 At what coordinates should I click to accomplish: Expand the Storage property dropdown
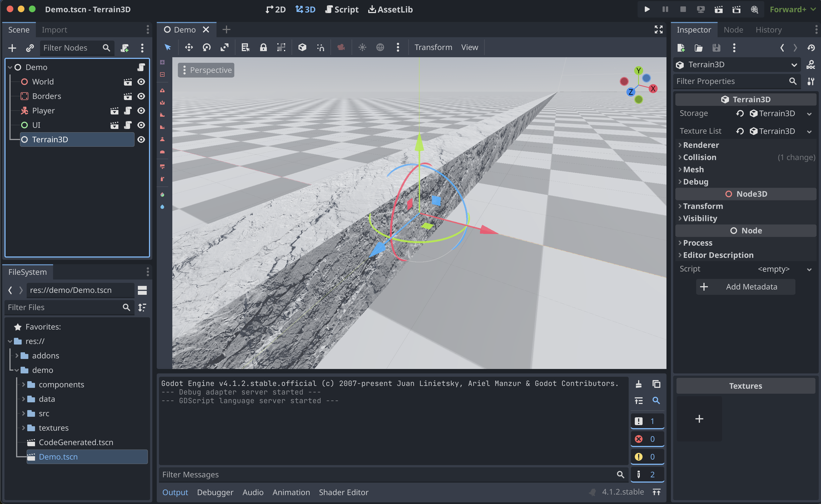[x=809, y=113]
